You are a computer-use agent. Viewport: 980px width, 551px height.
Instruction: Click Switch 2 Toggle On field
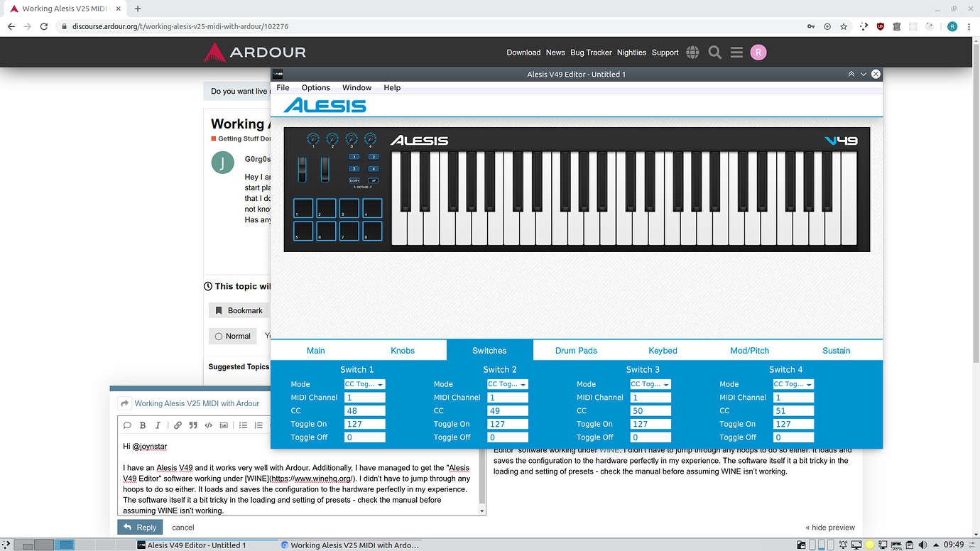[507, 424]
